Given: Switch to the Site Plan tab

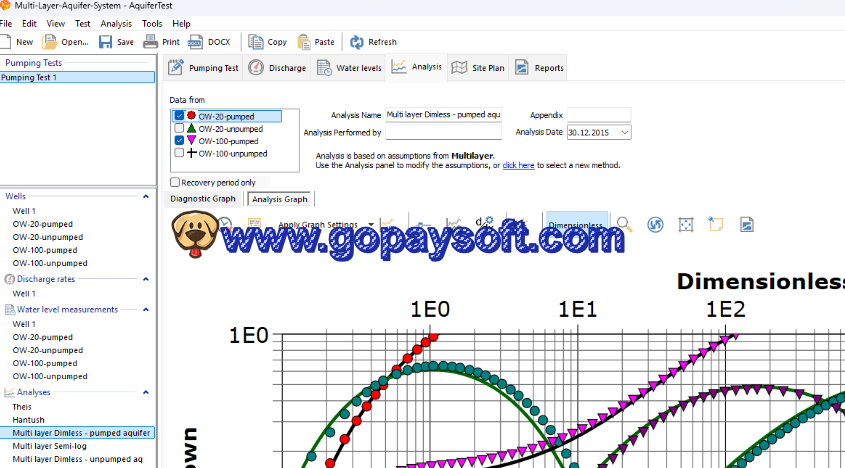Looking at the screenshot, I should click(477, 68).
